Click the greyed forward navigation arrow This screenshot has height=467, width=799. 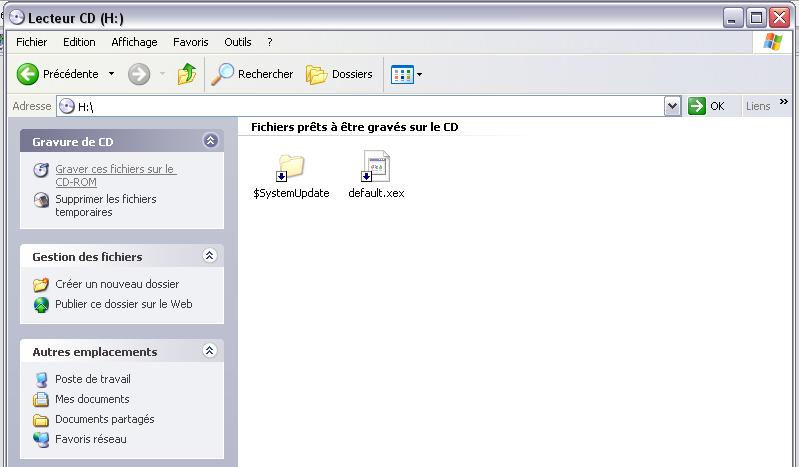coord(139,74)
